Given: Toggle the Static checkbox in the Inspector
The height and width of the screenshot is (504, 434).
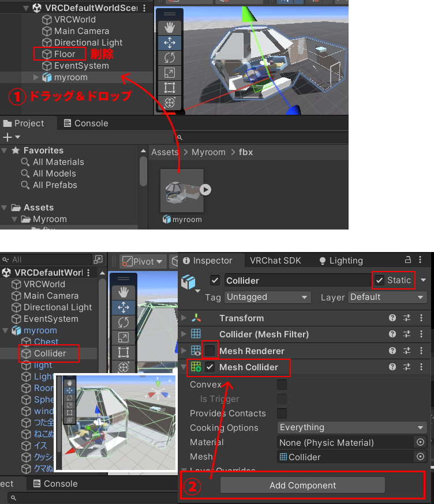Looking at the screenshot, I should pos(379,280).
